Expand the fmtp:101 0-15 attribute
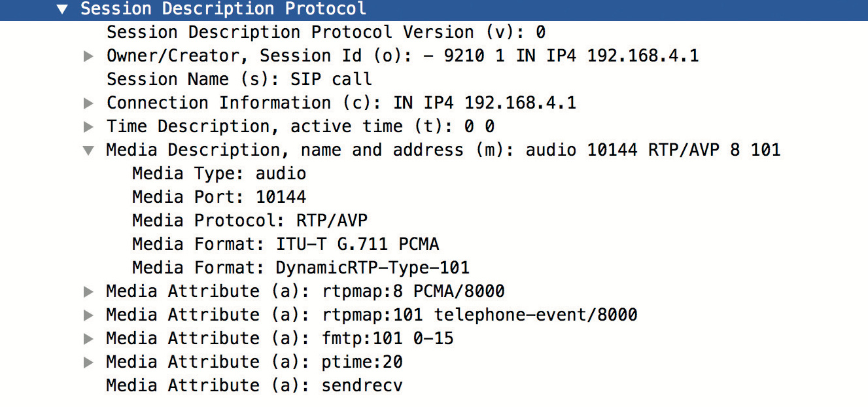Image resolution: width=868 pixels, height=407 pixels. (89, 339)
